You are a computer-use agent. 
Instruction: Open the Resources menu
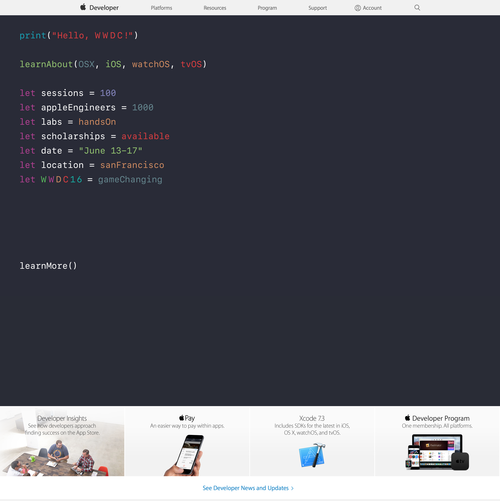coord(215,8)
